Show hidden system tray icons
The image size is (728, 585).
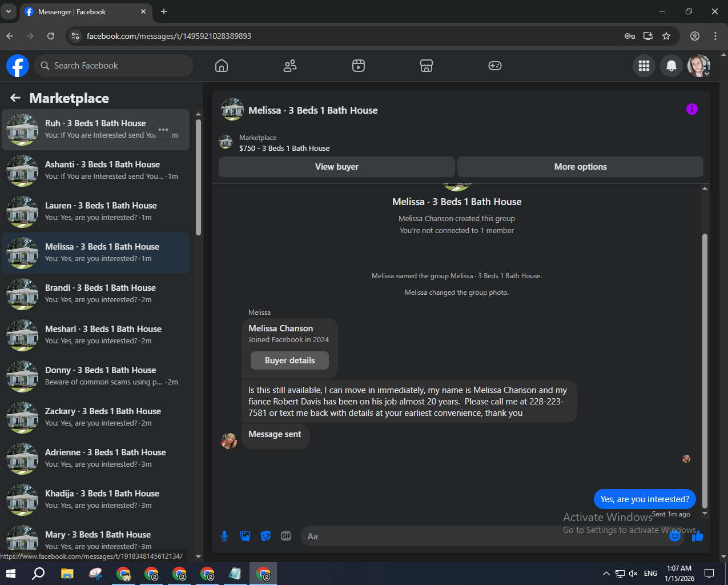606,574
